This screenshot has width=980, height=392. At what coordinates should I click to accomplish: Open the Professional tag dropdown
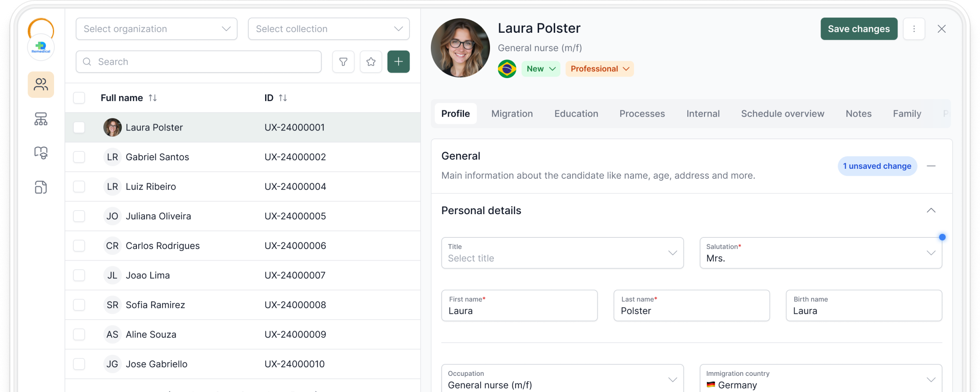click(x=599, y=69)
